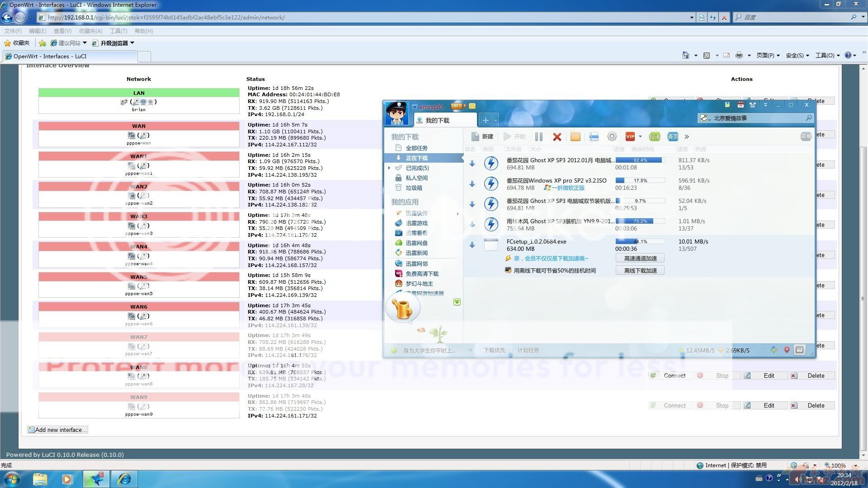The height and width of the screenshot is (488, 868).
Task: Click the favorites star 收藏夹 button
Action: click(17, 43)
